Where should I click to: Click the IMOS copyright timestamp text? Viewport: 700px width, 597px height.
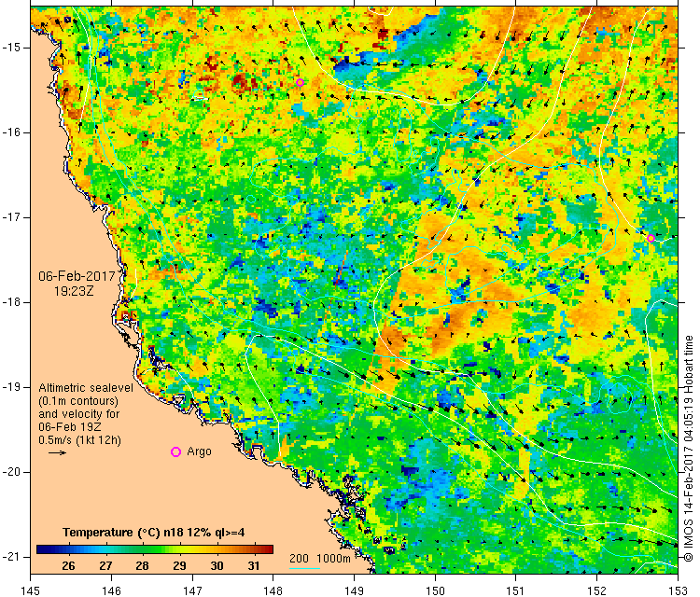point(689,449)
